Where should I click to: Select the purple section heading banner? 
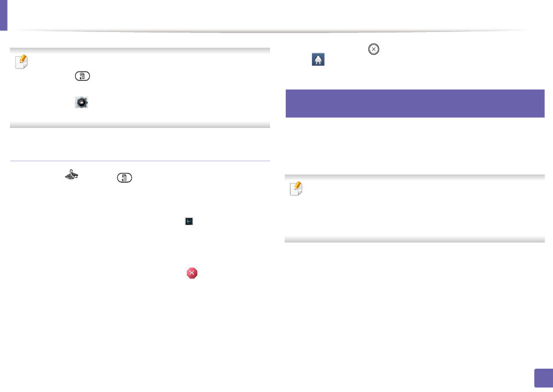(x=415, y=104)
